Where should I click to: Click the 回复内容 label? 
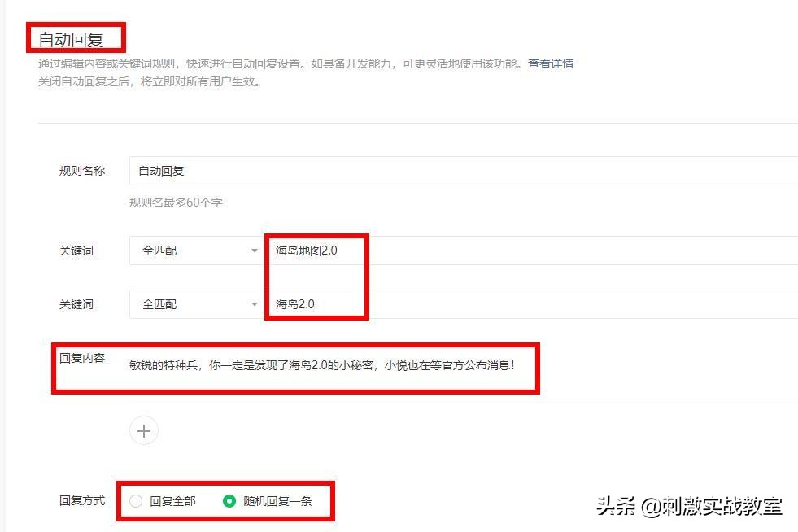(82, 359)
